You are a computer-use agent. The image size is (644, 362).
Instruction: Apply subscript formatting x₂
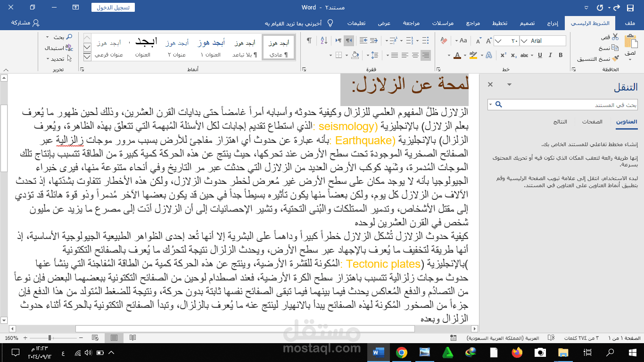pos(514,55)
